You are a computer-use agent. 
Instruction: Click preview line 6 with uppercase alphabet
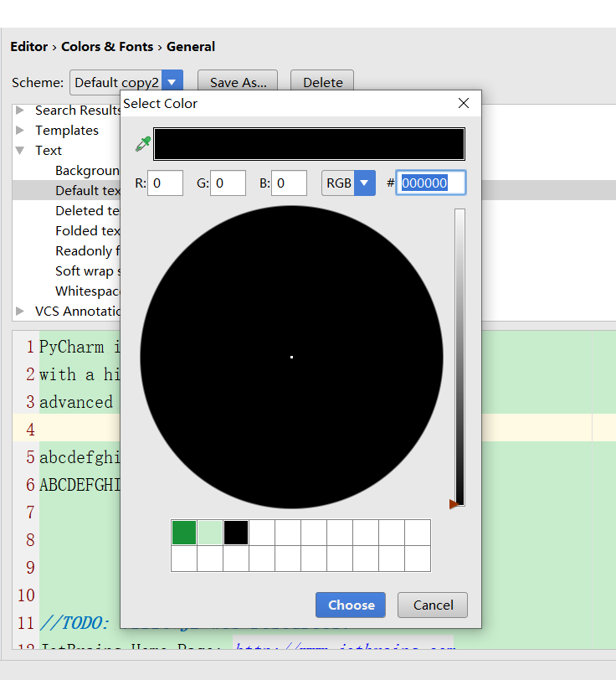[x=80, y=485]
